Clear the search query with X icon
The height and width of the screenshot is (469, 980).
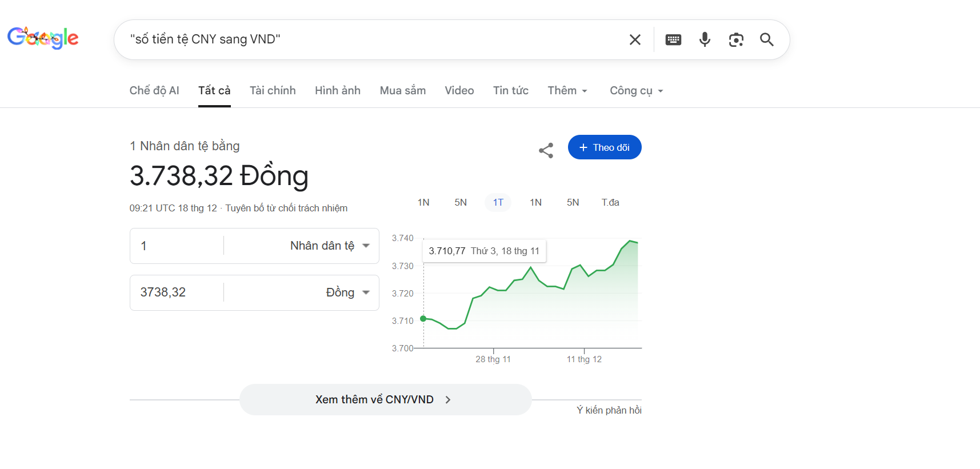click(x=635, y=39)
